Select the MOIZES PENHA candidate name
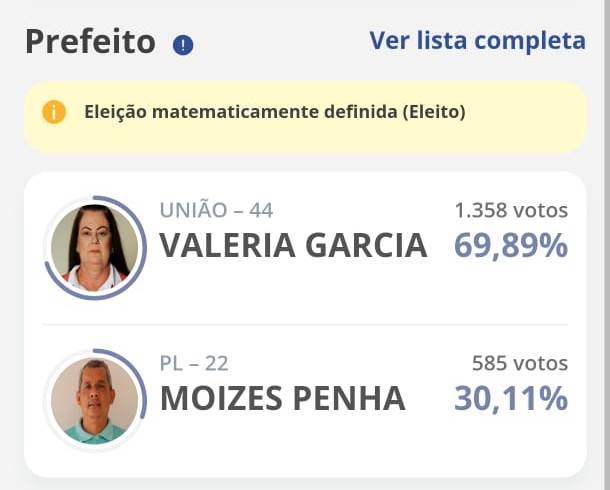The width and height of the screenshot is (610, 490). [283, 398]
